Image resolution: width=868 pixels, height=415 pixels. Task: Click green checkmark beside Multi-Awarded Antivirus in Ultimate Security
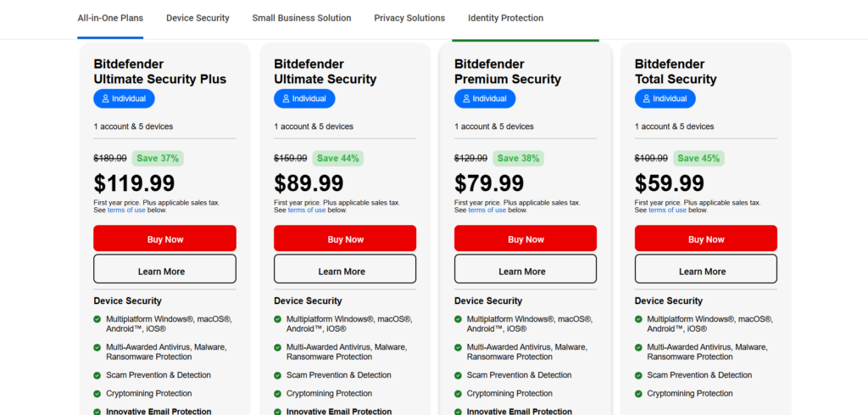click(278, 347)
